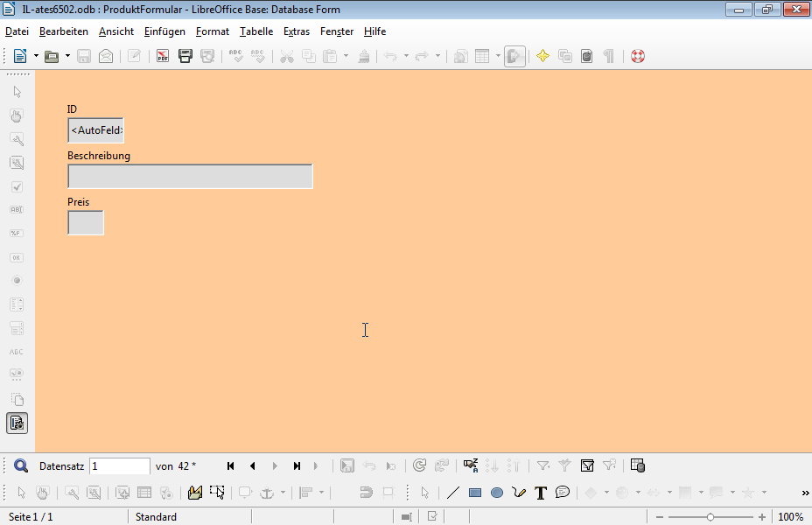Open the Bearbeiten menu
Image resolution: width=812 pixels, height=525 pixels.
coord(64,31)
